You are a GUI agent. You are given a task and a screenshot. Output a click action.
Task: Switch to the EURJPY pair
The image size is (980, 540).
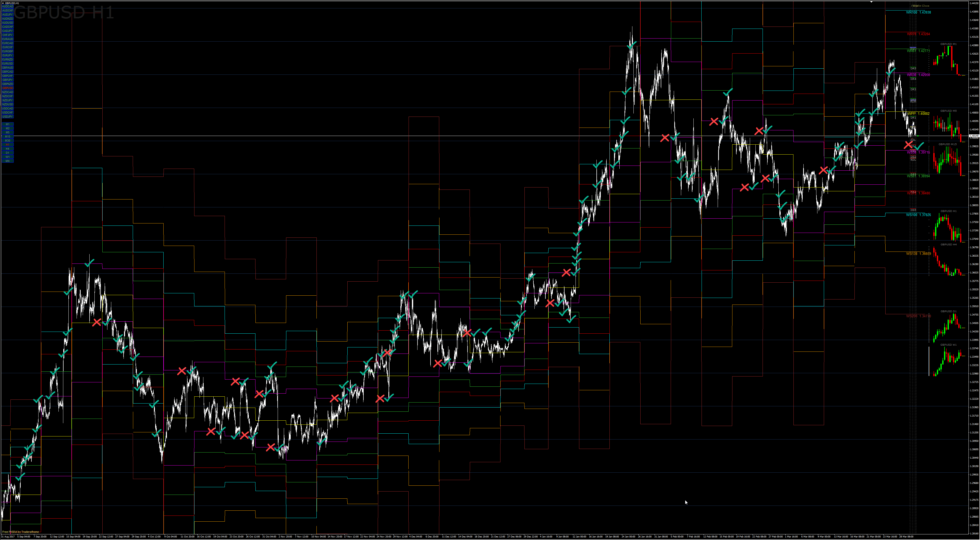click(8, 56)
